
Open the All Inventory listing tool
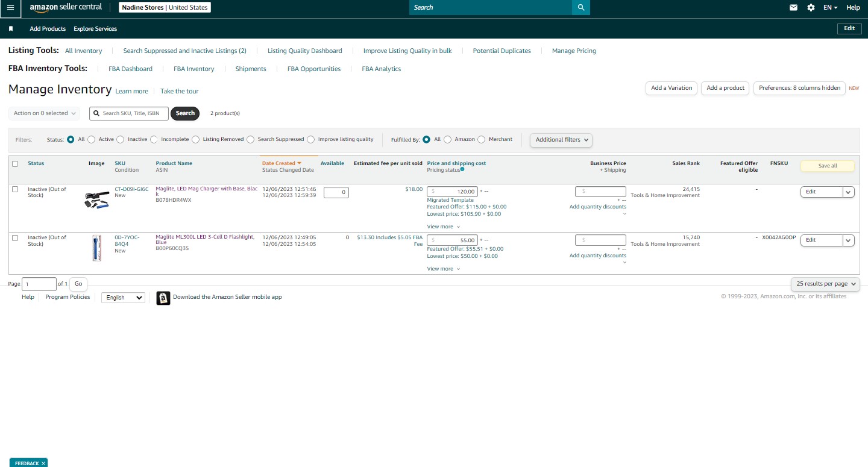[83, 51]
